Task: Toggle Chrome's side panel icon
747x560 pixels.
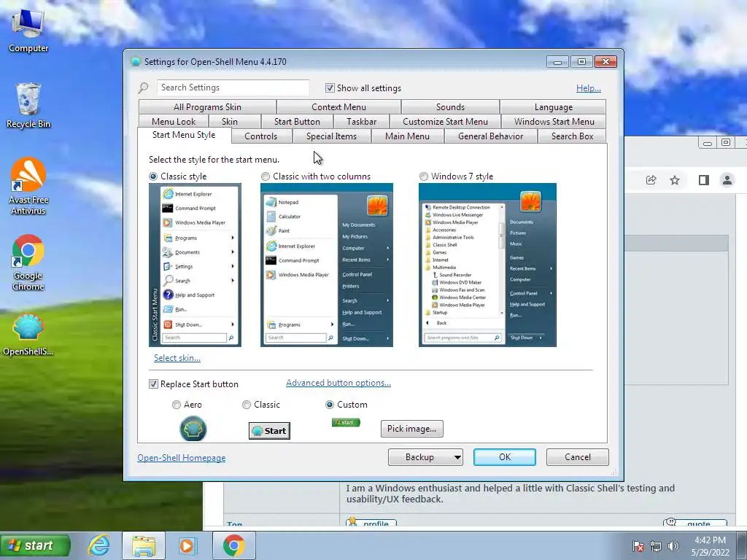Action: coord(704,180)
